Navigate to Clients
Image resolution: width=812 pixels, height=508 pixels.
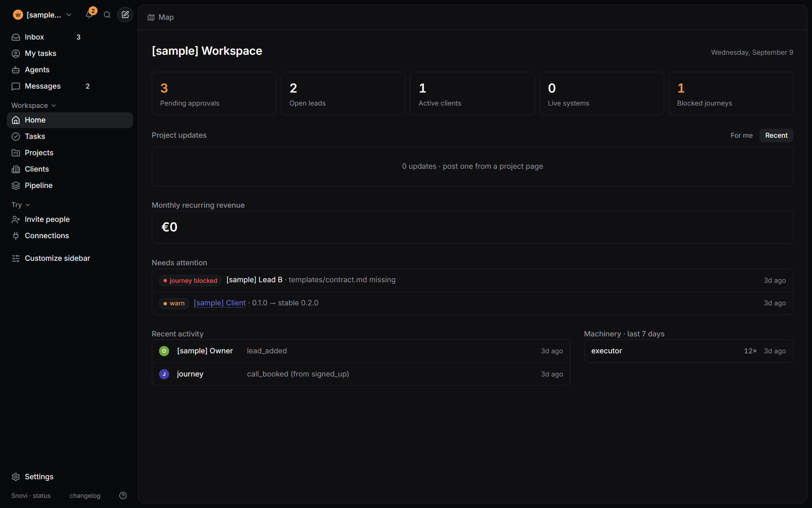pos(70,169)
